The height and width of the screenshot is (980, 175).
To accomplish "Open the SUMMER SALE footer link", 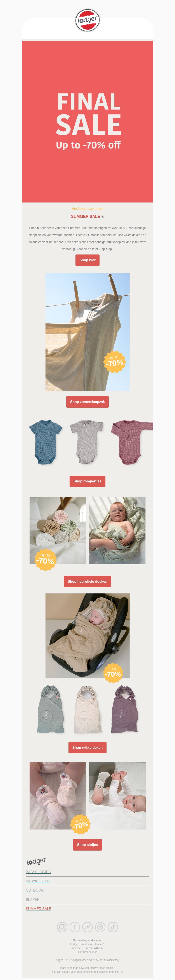I will point(38,908).
